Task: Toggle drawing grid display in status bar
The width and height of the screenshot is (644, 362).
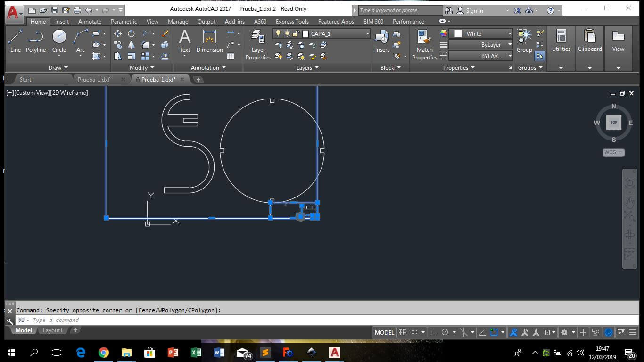Action: coord(402,332)
